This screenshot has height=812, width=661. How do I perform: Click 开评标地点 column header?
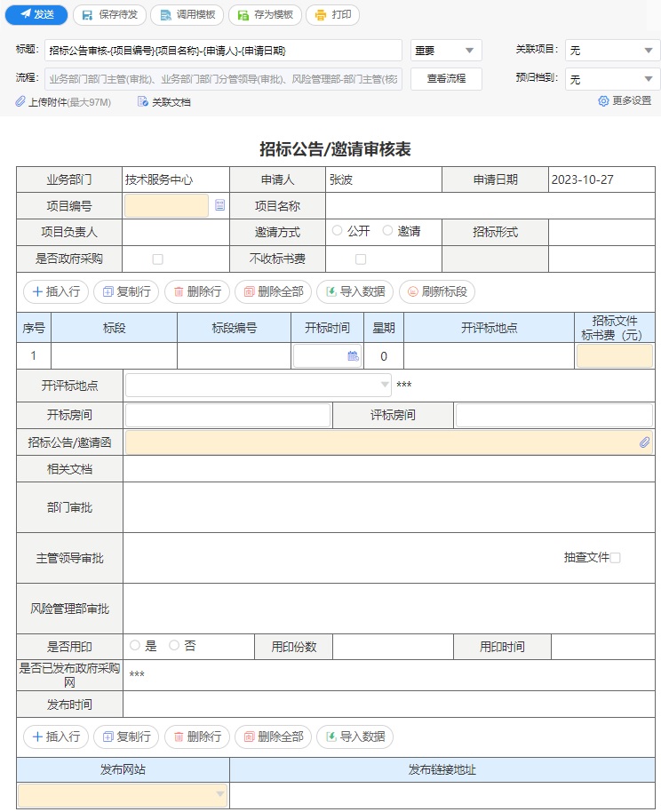point(489,327)
